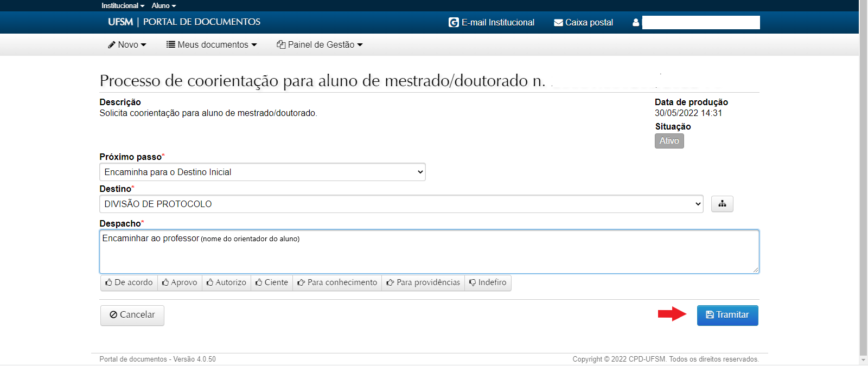Insert 'Para providências' quick response
Viewport: 868px width, 367px height.
(423, 282)
